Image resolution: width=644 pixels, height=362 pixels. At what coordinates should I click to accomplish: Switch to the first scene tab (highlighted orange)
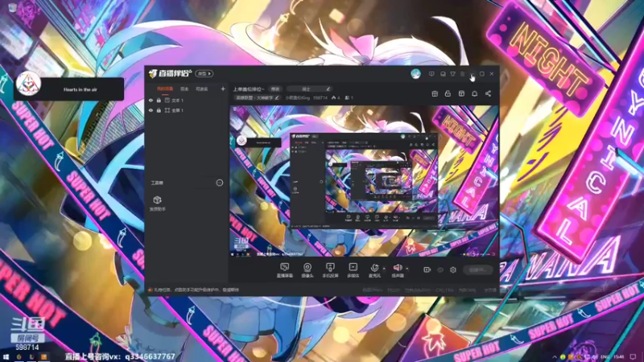165,89
